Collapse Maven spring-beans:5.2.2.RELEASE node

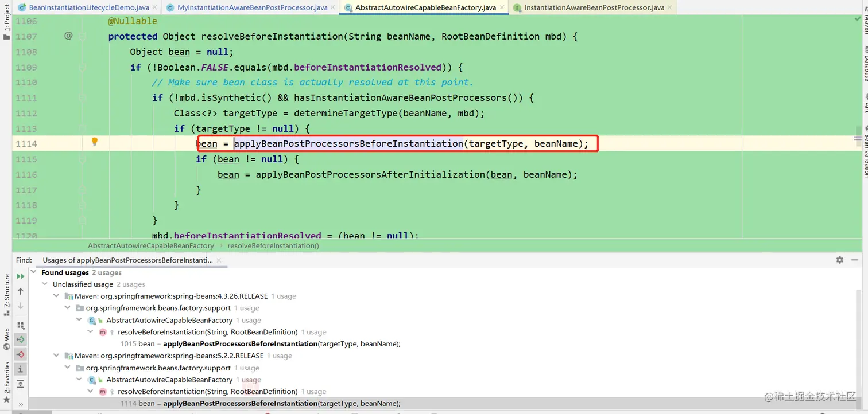pyautogui.click(x=56, y=356)
